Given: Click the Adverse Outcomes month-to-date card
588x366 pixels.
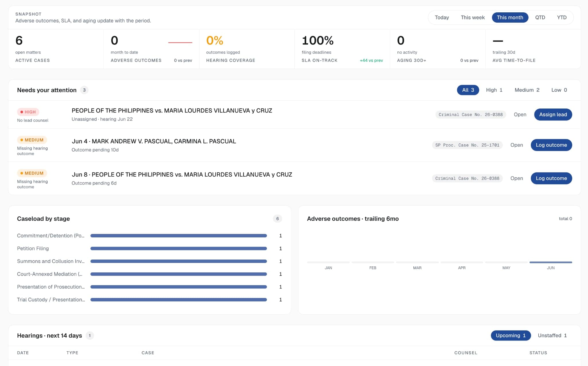Looking at the screenshot, I should pyautogui.click(x=151, y=49).
